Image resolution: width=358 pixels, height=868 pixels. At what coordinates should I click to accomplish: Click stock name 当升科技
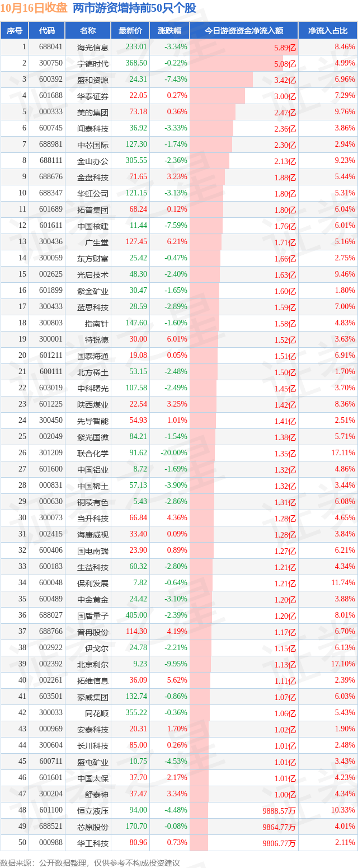coord(93,518)
